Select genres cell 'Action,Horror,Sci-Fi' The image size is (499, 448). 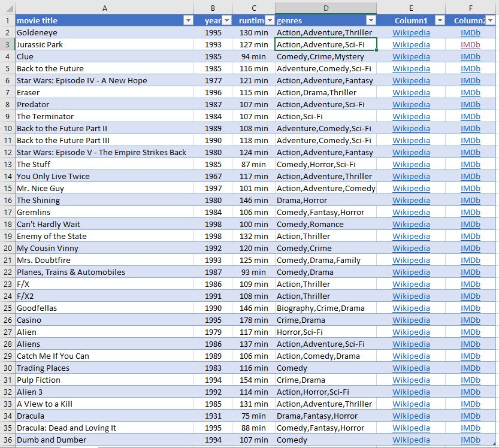(325, 392)
